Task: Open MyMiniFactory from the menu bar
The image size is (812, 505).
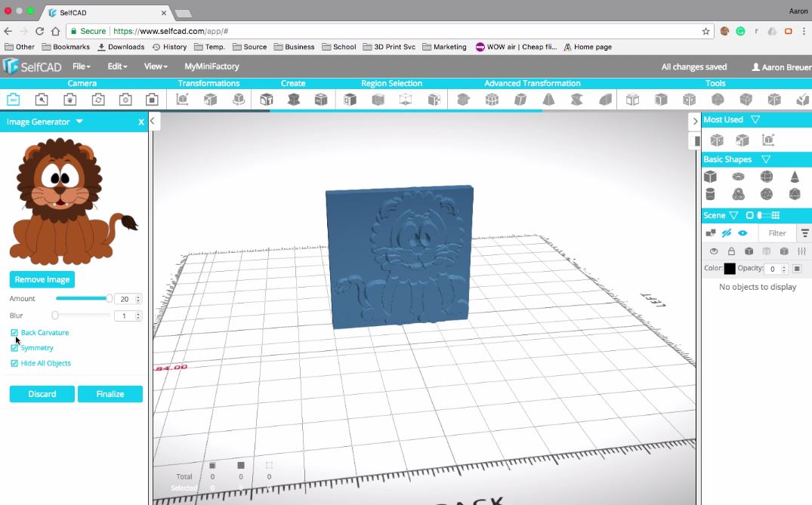Action: click(x=211, y=66)
